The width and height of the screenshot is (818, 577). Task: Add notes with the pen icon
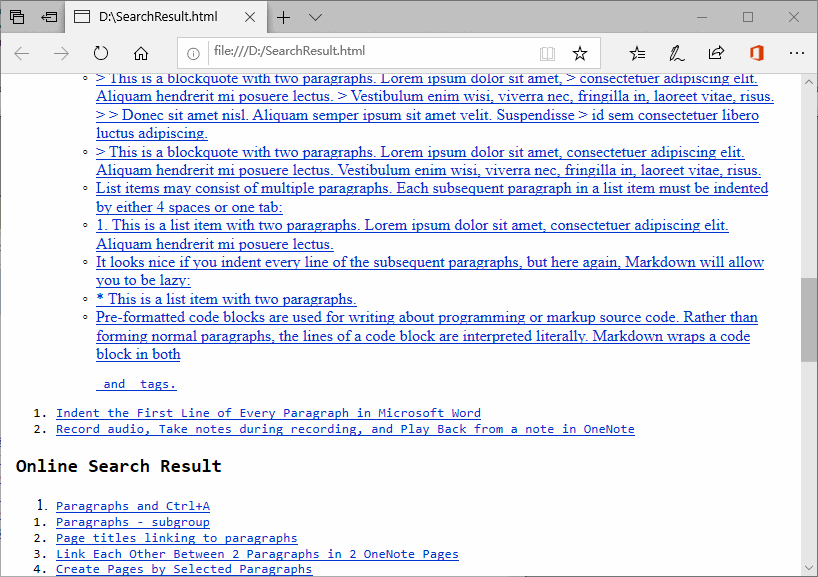677,53
